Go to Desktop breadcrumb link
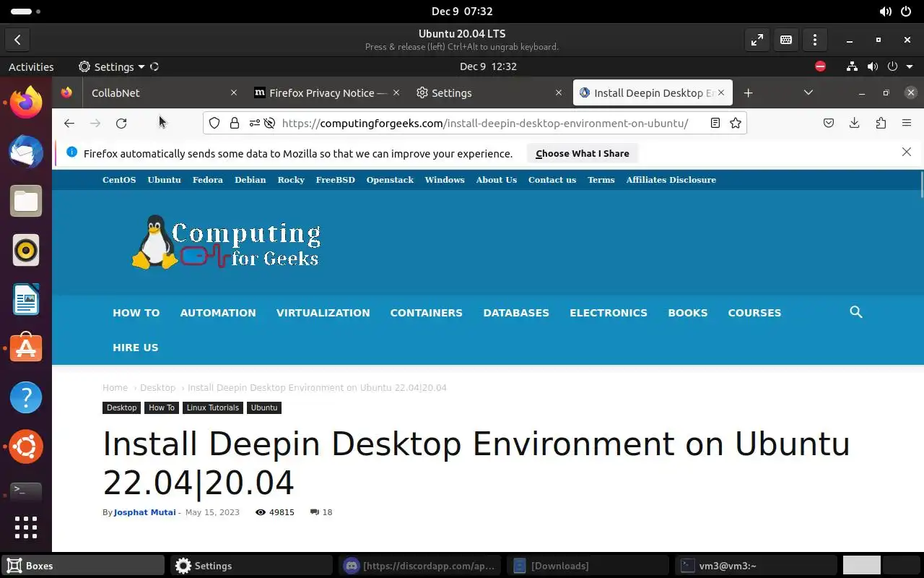The width and height of the screenshot is (924, 578). tap(157, 388)
